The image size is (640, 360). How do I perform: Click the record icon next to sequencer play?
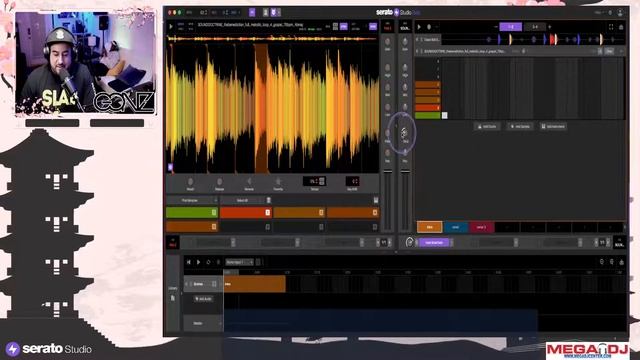click(429, 27)
